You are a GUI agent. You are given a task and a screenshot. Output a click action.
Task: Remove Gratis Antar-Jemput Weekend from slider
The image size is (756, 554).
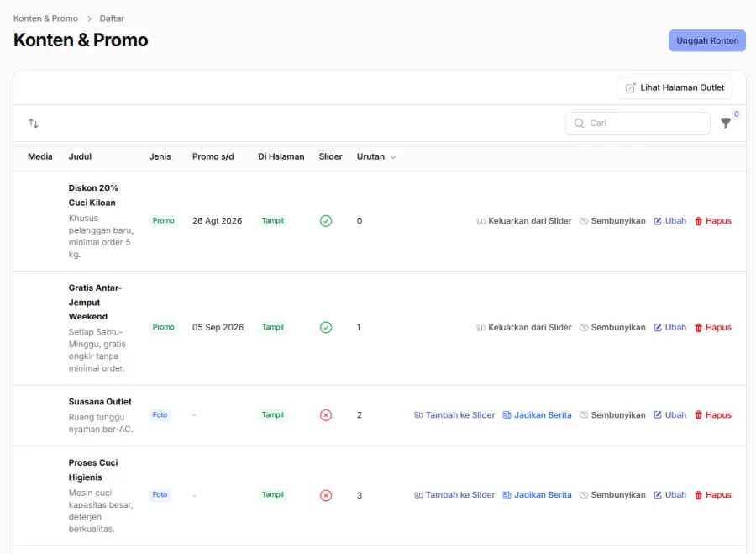(x=524, y=327)
